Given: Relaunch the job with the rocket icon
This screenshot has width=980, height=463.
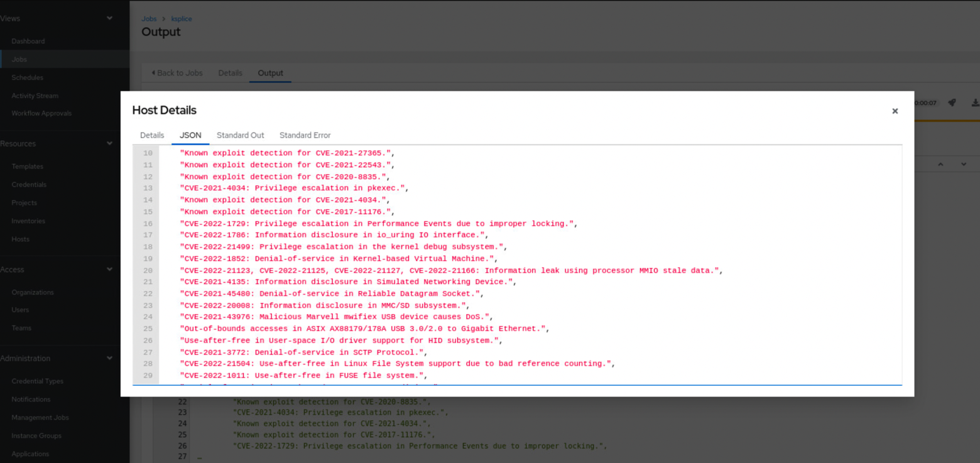Looking at the screenshot, I should click(x=952, y=102).
